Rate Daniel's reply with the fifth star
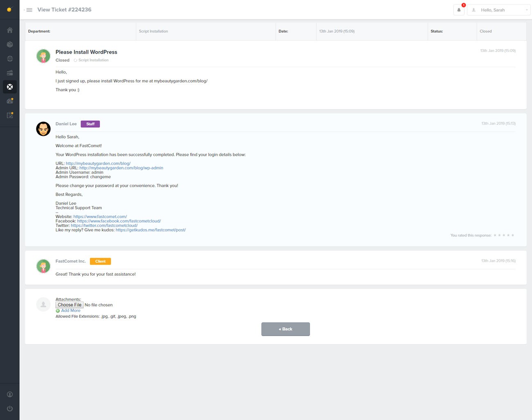The height and width of the screenshot is (420, 532). click(x=513, y=235)
